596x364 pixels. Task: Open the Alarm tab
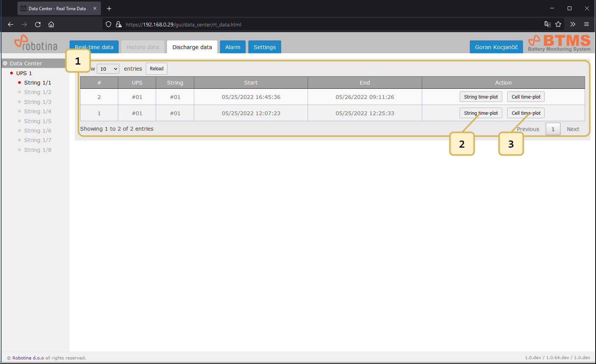tap(232, 47)
